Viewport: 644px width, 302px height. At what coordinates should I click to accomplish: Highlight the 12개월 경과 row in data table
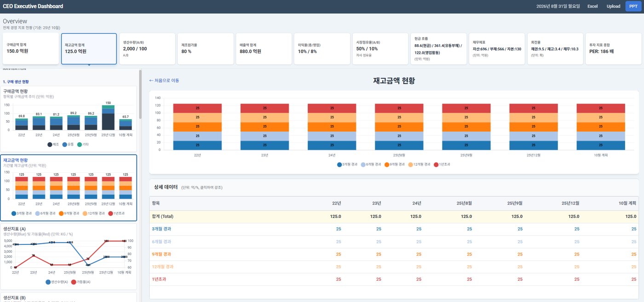394,267
